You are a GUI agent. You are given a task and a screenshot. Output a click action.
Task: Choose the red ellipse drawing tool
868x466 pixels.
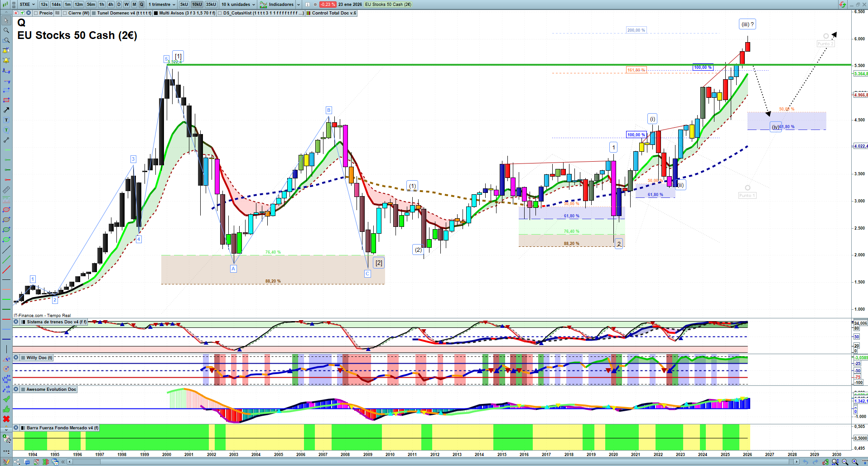(x=6, y=210)
